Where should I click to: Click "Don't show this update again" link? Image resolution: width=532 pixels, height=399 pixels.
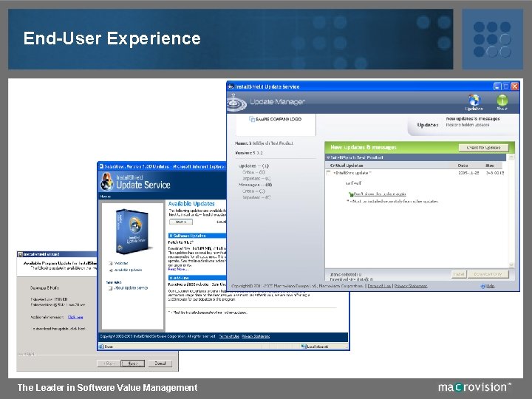[380, 194]
